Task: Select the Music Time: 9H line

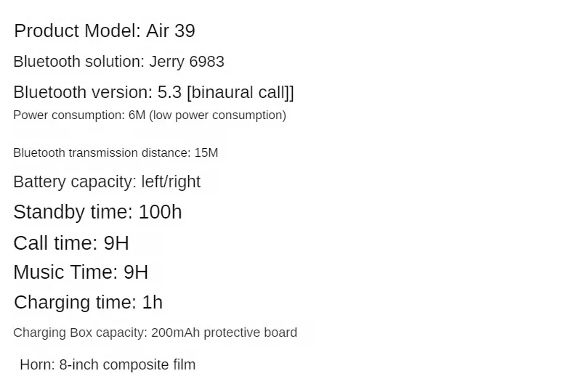Action: [x=81, y=272]
